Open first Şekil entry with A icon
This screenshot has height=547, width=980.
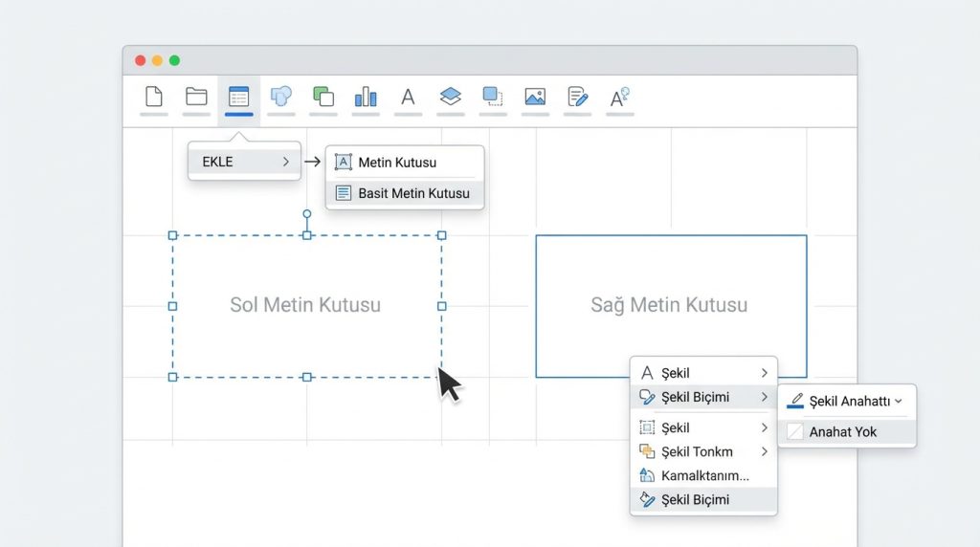tap(703, 373)
